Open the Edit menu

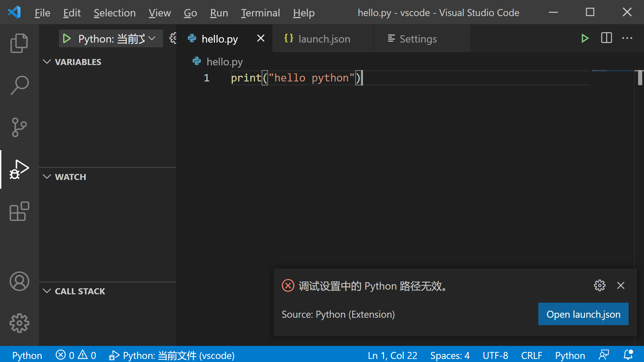tap(72, 13)
